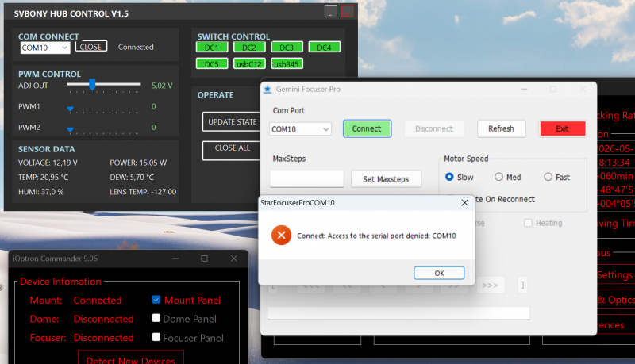Click the UPDATE STATE button

[x=232, y=122]
